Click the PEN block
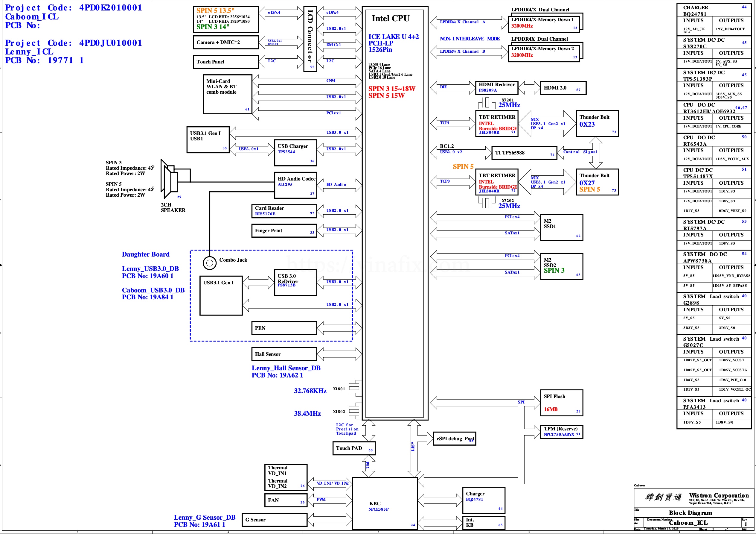This screenshot has height=534, width=756. 284,328
